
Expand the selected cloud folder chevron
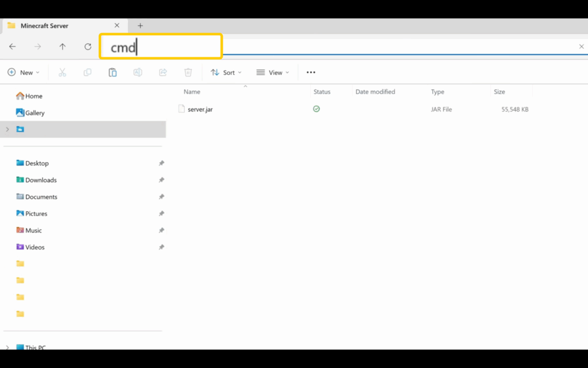coord(7,129)
